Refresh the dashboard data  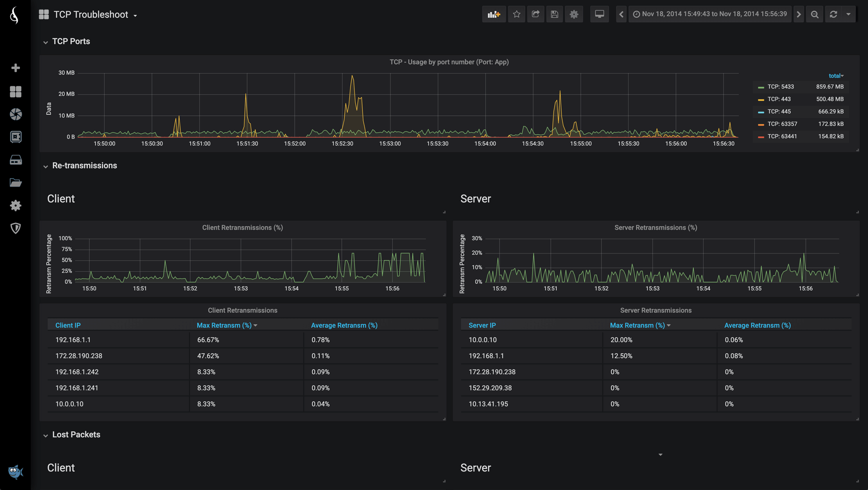pos(834,14)
